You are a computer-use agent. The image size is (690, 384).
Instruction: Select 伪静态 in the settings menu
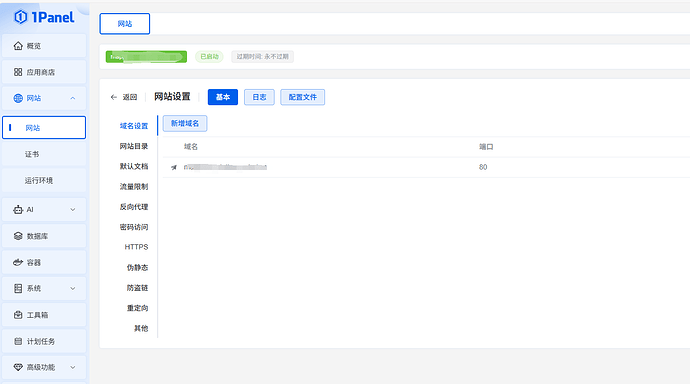137,267
